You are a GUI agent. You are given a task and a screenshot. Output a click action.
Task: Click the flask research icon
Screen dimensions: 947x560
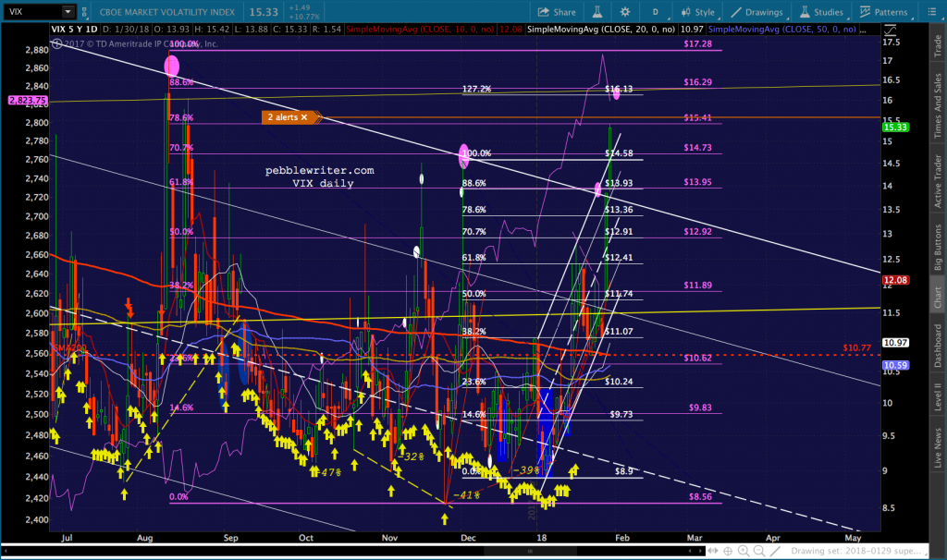pos(596,12)
